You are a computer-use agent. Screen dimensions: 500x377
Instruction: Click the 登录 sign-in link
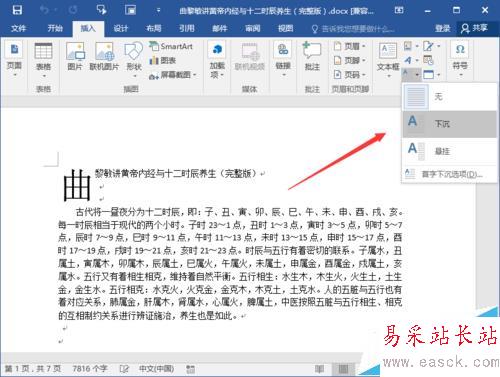coord(442,29)
